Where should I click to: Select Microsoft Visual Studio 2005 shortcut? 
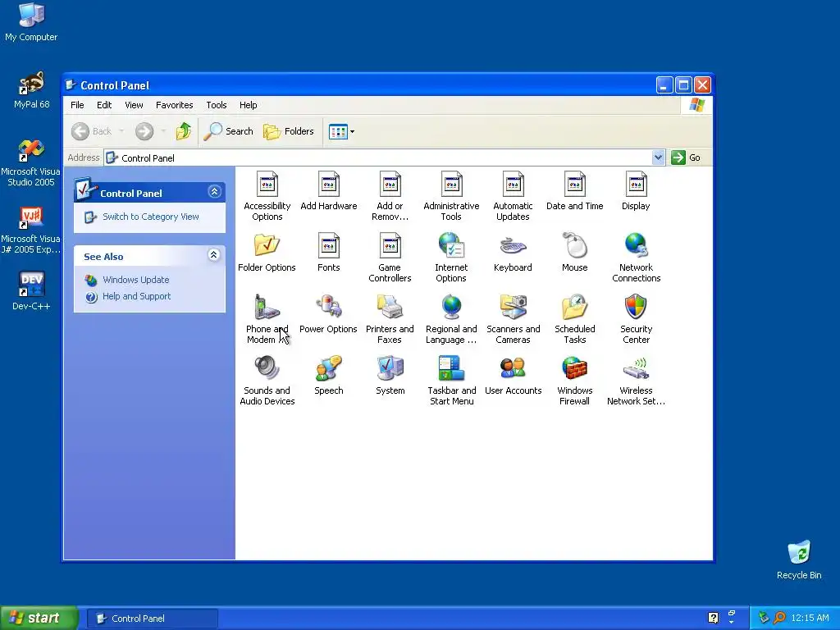pos(30,163)
